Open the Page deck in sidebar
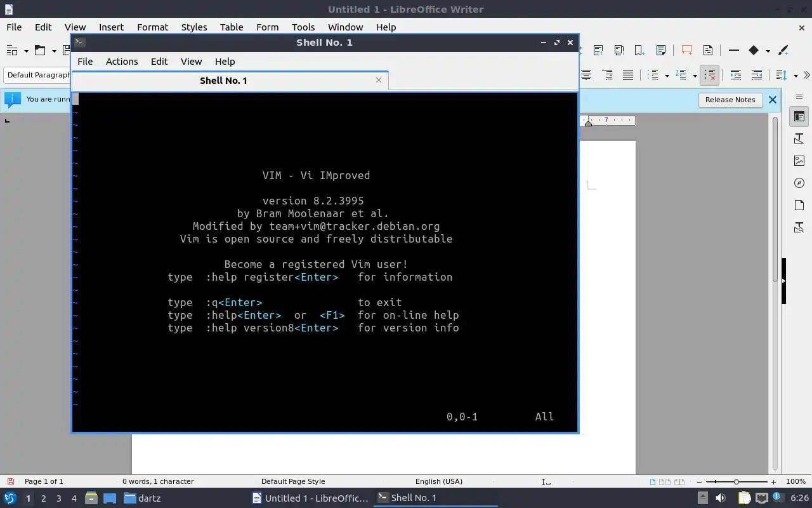The image size is (812, 508). point(799,206)
